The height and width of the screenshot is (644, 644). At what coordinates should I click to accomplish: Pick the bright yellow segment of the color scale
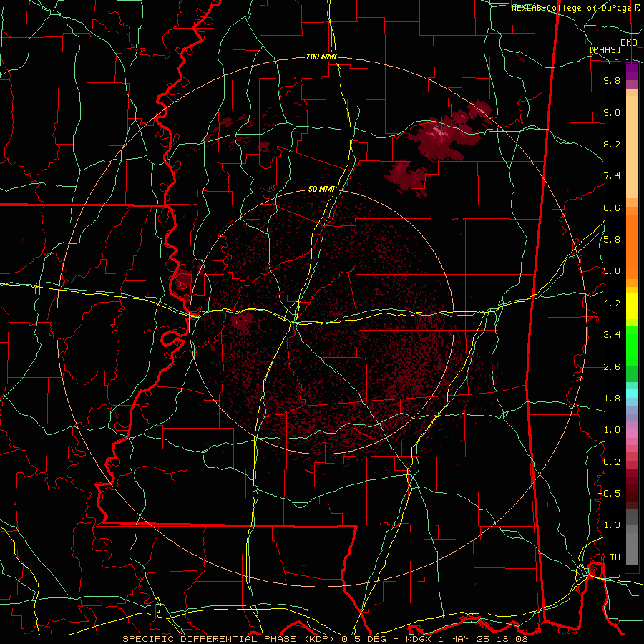point(632,306)
